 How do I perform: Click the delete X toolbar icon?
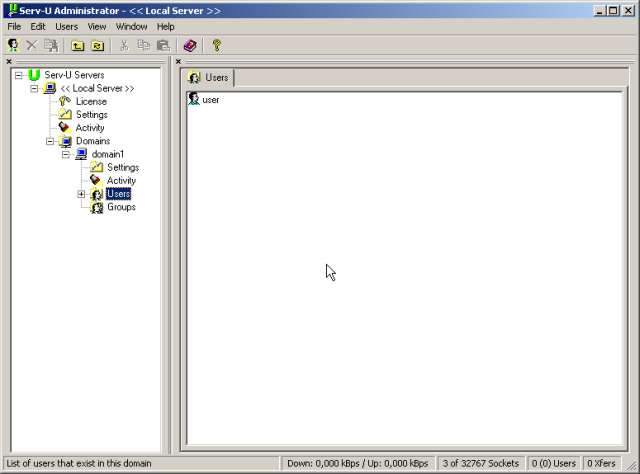pyautogui.click(x=31, y=45)
